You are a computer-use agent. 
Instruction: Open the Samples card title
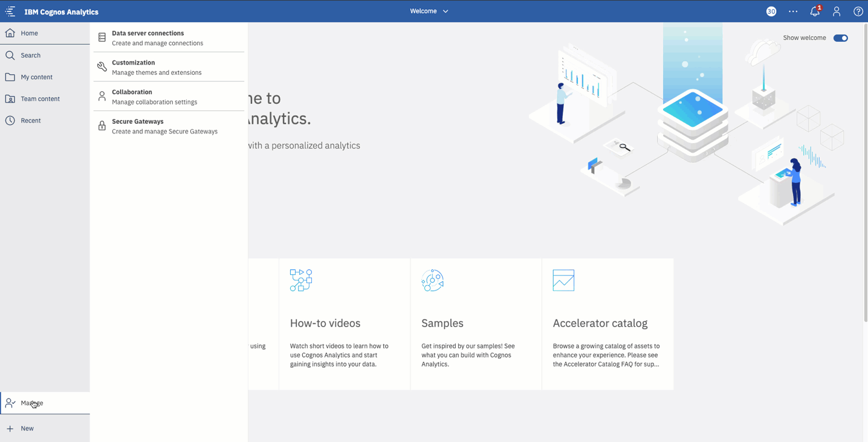pyautogui.click(x=442, y=323)
